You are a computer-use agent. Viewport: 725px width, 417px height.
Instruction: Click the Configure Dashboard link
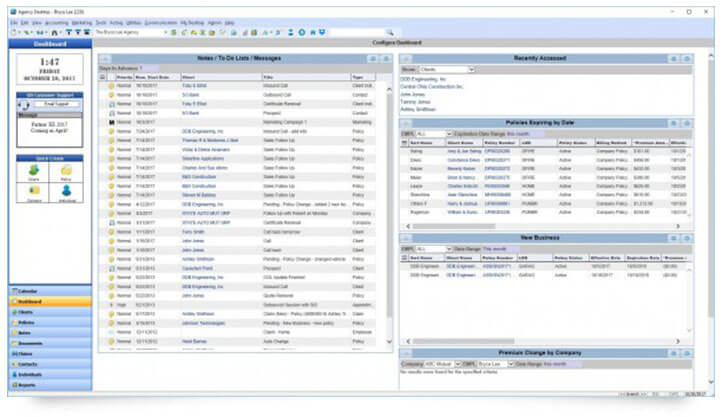click(397, 43)
